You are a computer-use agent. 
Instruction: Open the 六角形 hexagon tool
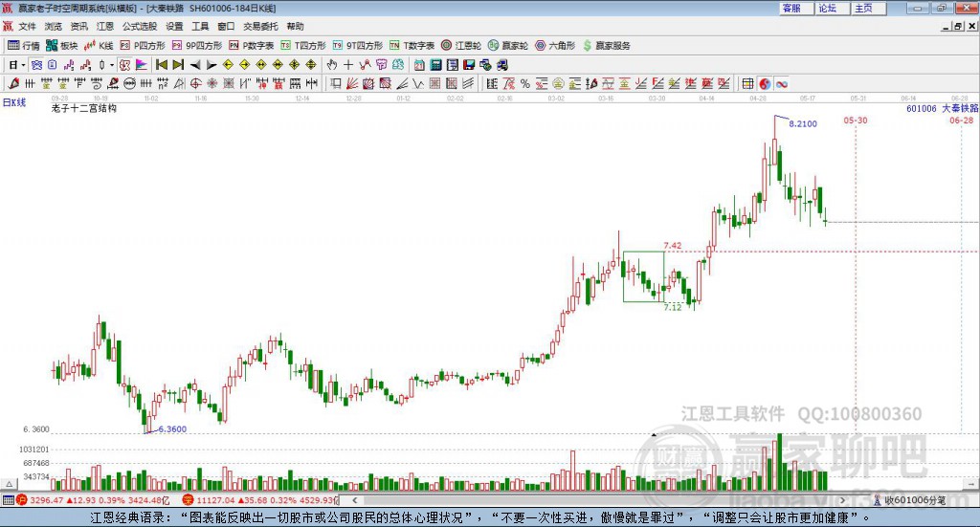(555, 46)
